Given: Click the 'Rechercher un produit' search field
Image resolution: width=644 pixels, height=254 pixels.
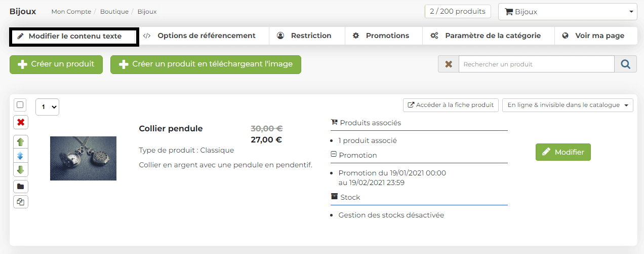Looking at the screenshot, I should click(536, 64).
